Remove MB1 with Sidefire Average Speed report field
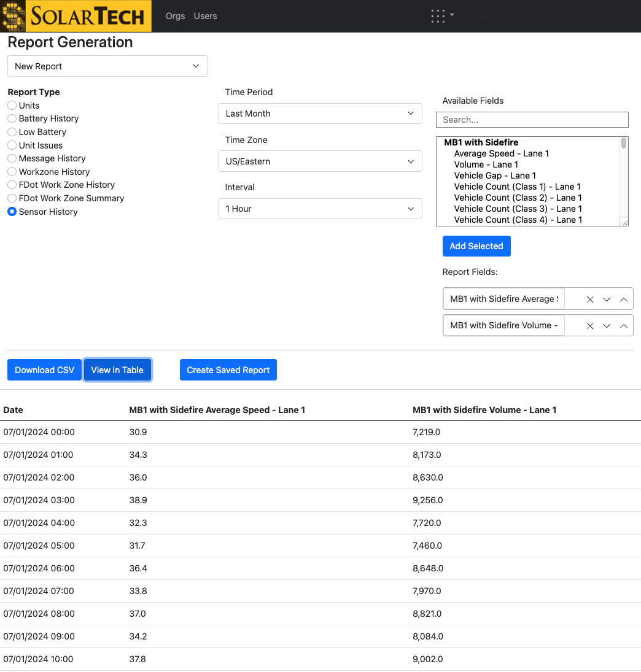Viewport: 641px width, 672px height. (x=590, y=299)
